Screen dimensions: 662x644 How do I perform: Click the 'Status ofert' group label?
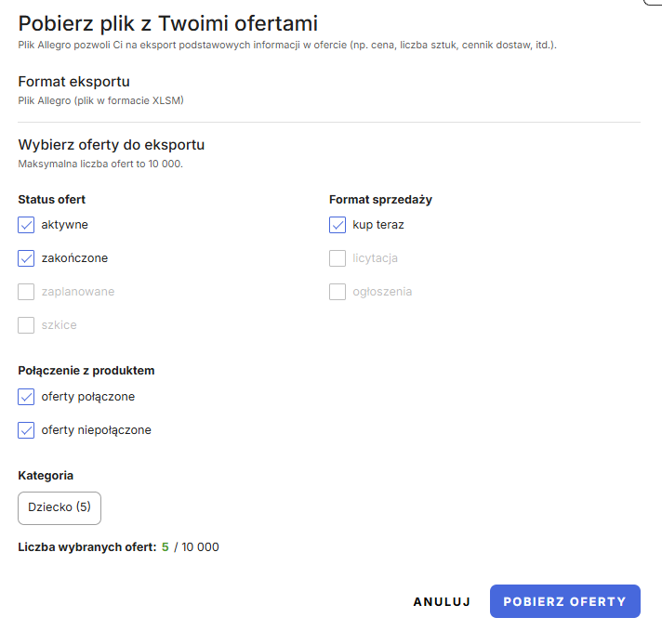pos(51,199)
